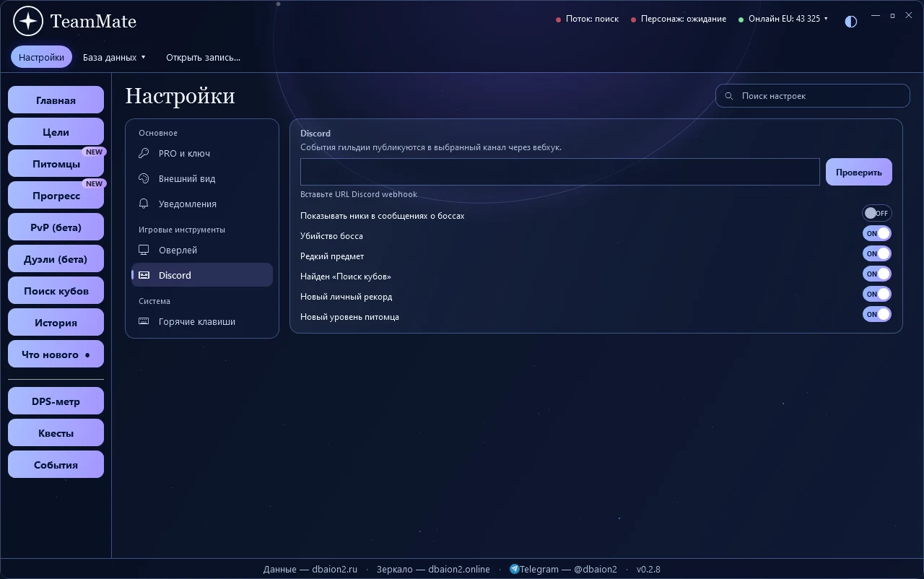Click the TeamMate star logo icon
924x579 pixels.
(28, 21)
